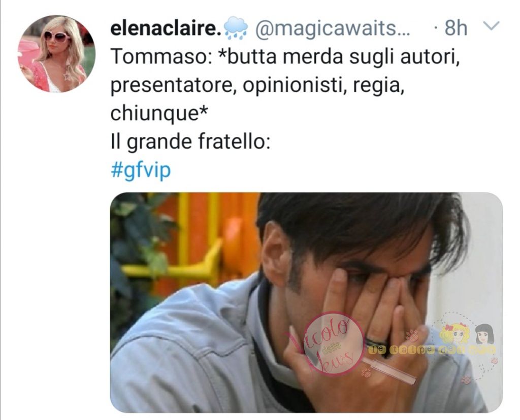520x420 pixels.
Task: Select the 'presentatore, opinionisti, regia' text line
Action: tap(257, 85)
